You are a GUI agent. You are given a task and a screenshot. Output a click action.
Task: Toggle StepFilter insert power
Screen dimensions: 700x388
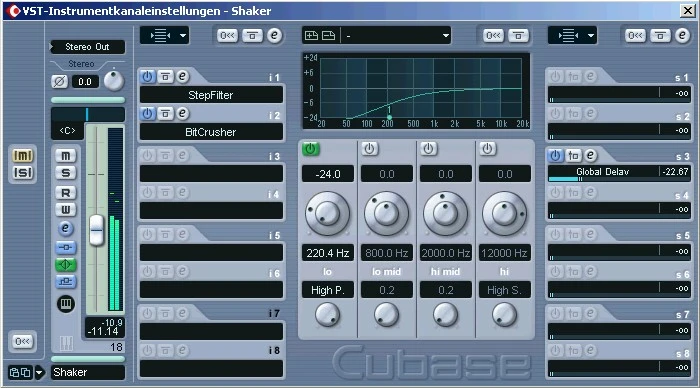pos(147,77)
